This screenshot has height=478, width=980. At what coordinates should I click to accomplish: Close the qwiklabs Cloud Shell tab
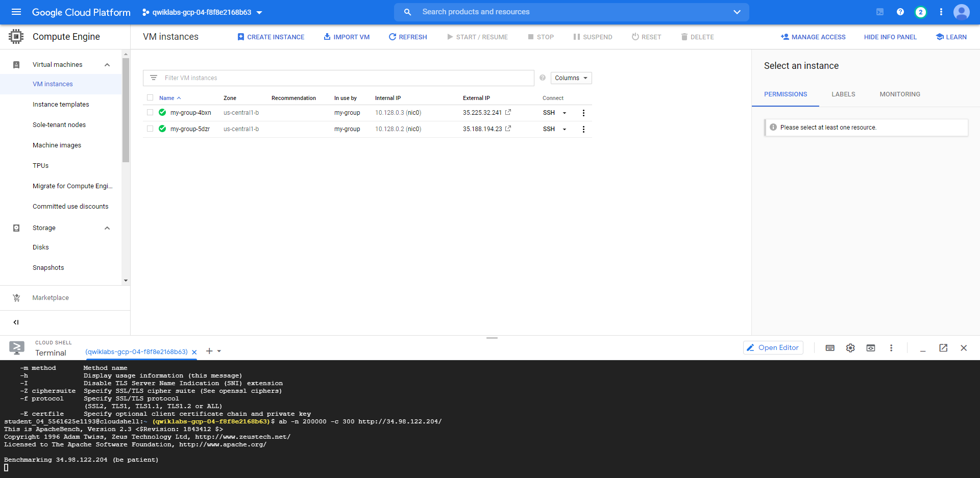(x=194, y=352)
